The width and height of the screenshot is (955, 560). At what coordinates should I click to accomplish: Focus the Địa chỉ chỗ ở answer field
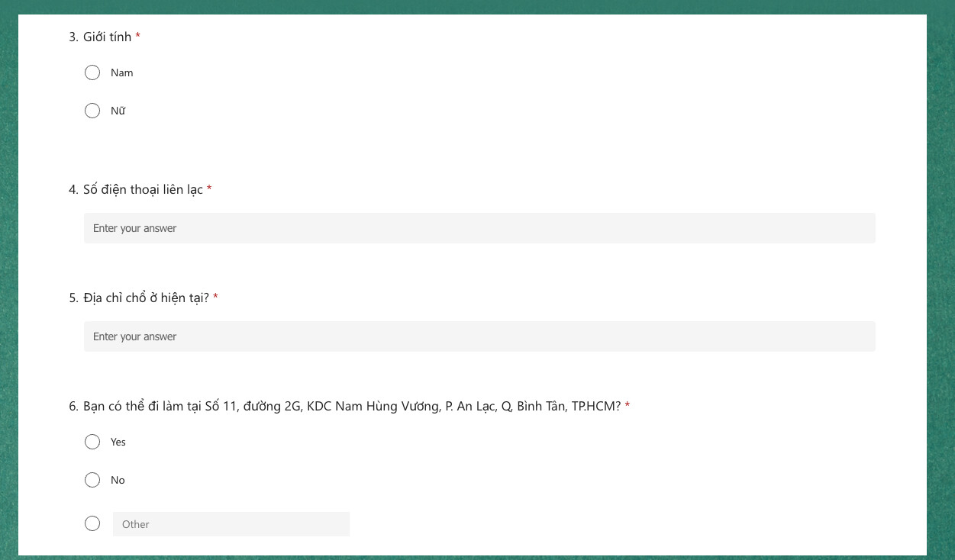point(479,336)
